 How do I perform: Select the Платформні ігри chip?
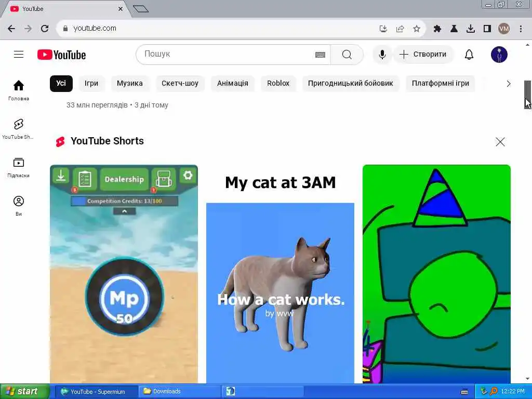click(x=441, y=84)
